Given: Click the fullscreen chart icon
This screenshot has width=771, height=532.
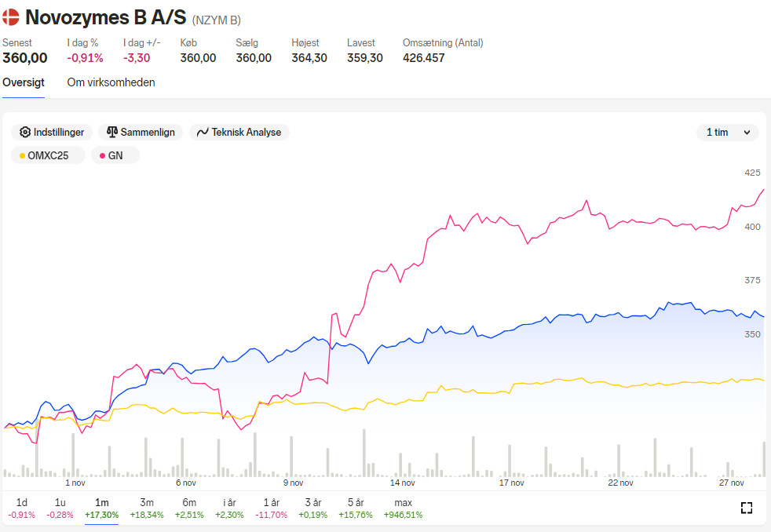Looking at the screenshot, I should [747, 508].
